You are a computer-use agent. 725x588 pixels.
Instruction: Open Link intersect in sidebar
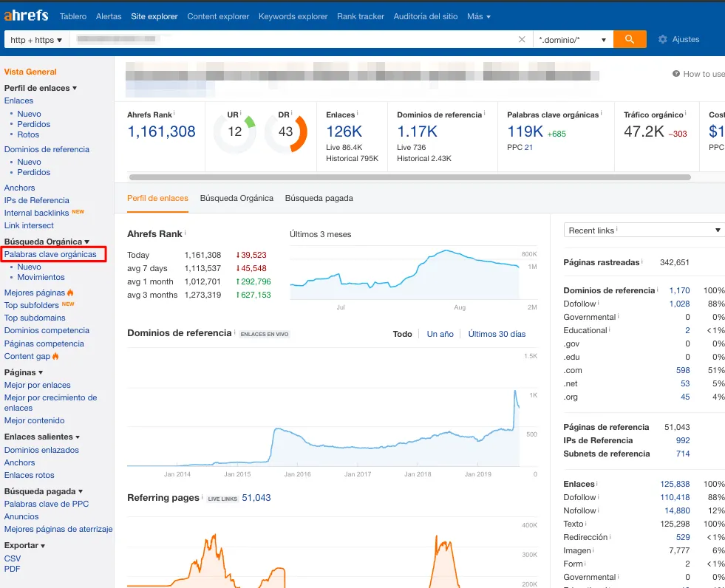(x=29, y=225)
